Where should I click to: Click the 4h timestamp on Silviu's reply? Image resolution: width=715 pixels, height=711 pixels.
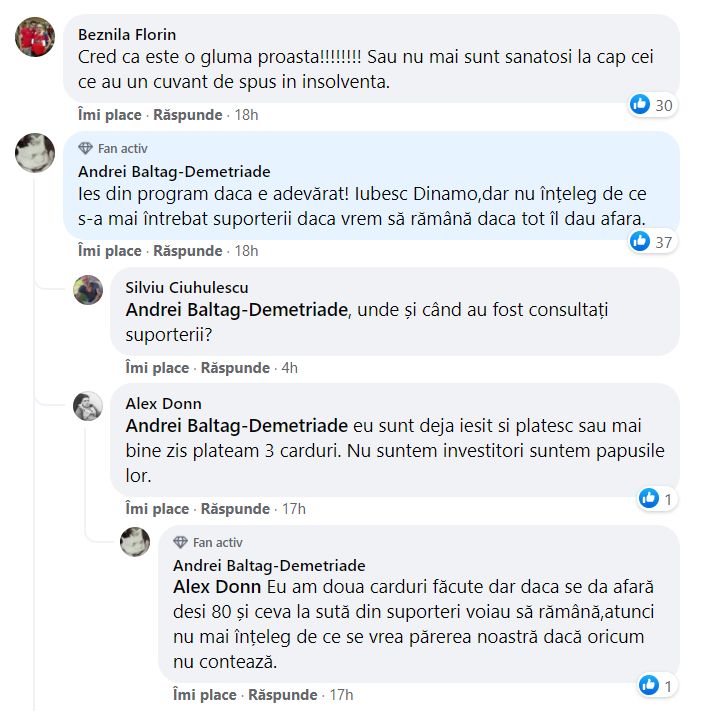[290, 368]
